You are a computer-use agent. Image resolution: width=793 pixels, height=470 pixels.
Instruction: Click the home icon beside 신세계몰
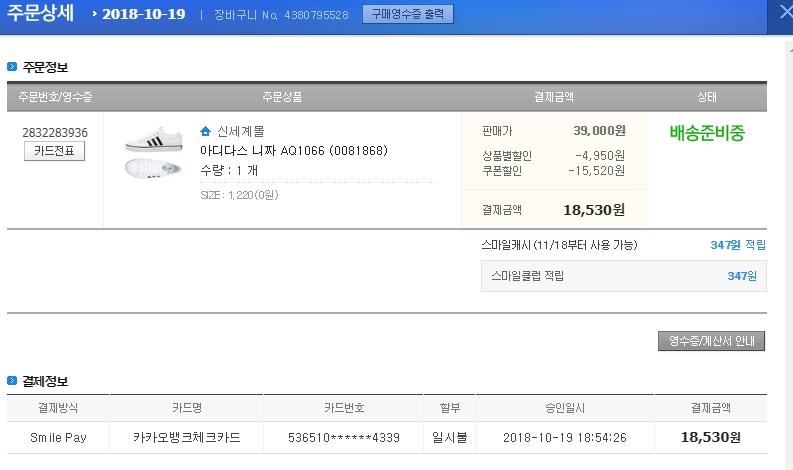206,131
